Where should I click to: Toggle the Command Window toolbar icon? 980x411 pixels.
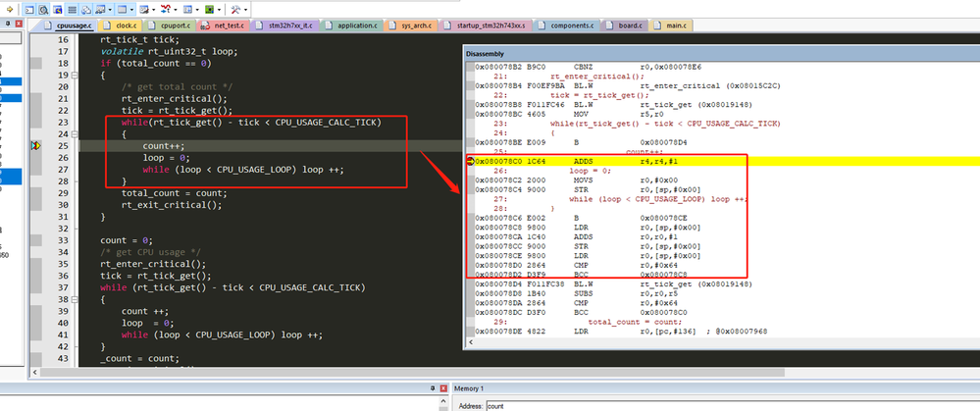pyautogui.click(x=29, y=10)
